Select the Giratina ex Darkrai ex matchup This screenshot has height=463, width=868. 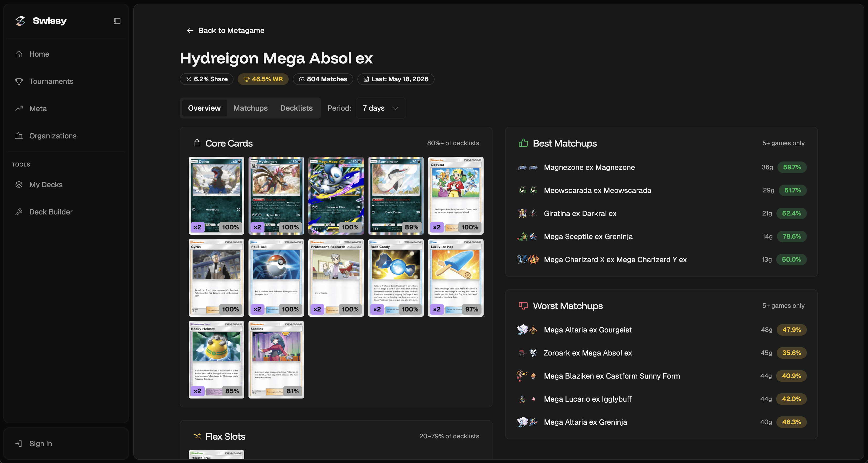pyautogui.click(x=661, y=213)
